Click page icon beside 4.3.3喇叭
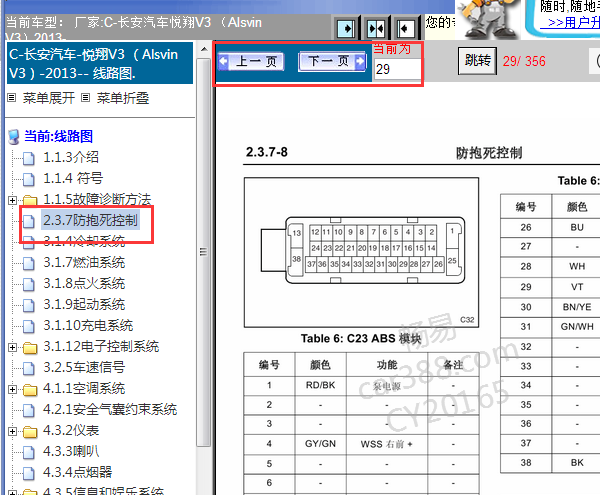The image size is (600, 495). (x=29, y=452)
